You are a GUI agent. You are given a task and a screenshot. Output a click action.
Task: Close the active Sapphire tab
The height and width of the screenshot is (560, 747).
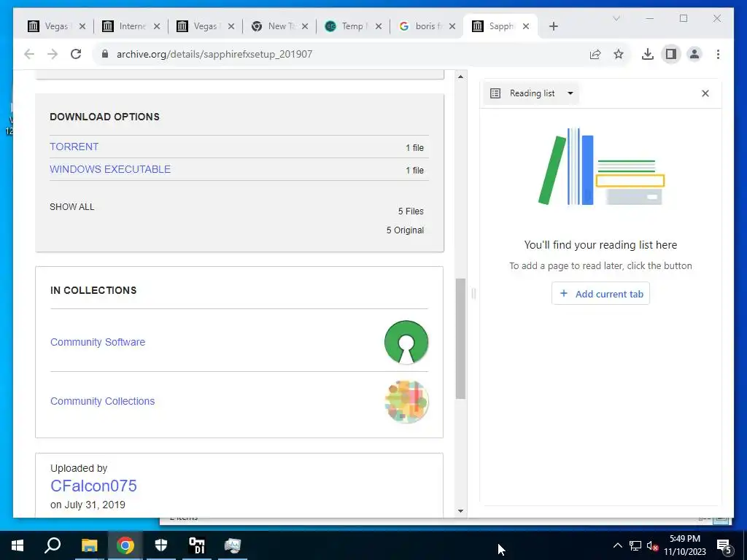[526, 26]
